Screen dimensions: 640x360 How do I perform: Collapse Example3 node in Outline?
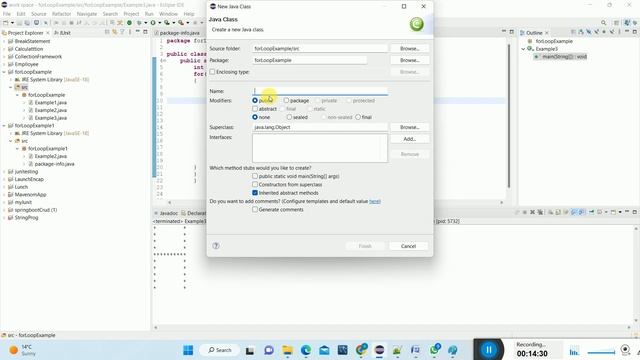[x=523, y=49]
